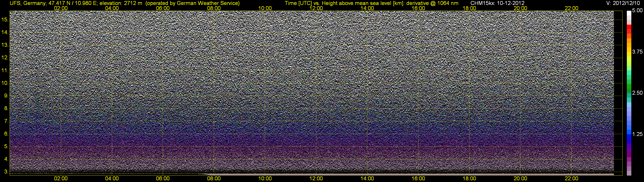Click the 20:00 label on the lower time axis
644x182 pixels.
521,179
